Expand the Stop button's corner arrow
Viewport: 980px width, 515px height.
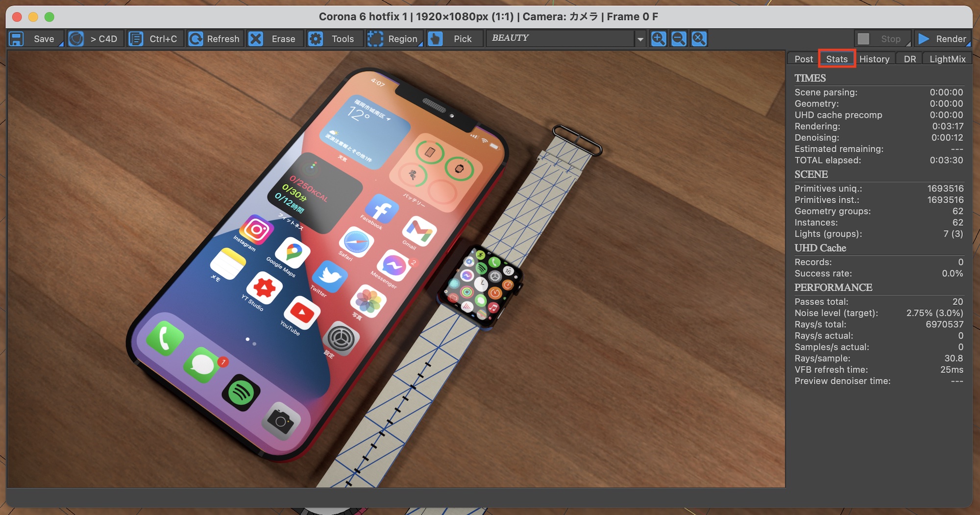click(908, 45)
